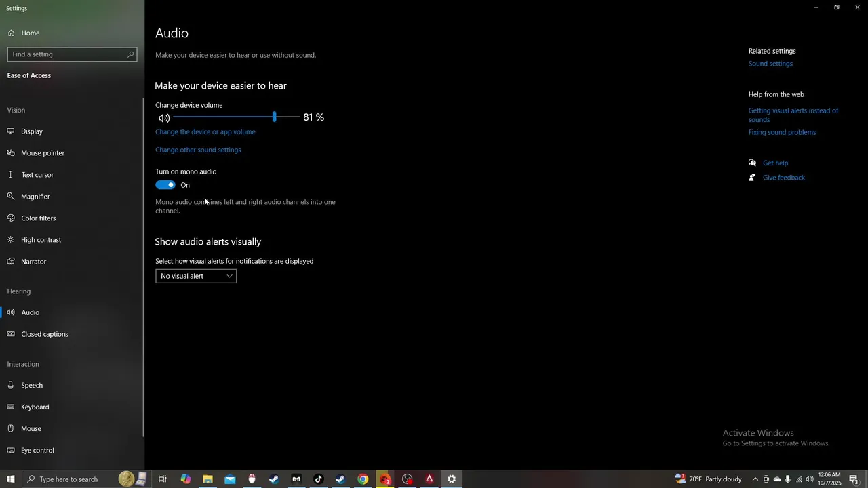The image size is (868, 488).
Task: Click the Give feedback link
Action: click(784, 178)
